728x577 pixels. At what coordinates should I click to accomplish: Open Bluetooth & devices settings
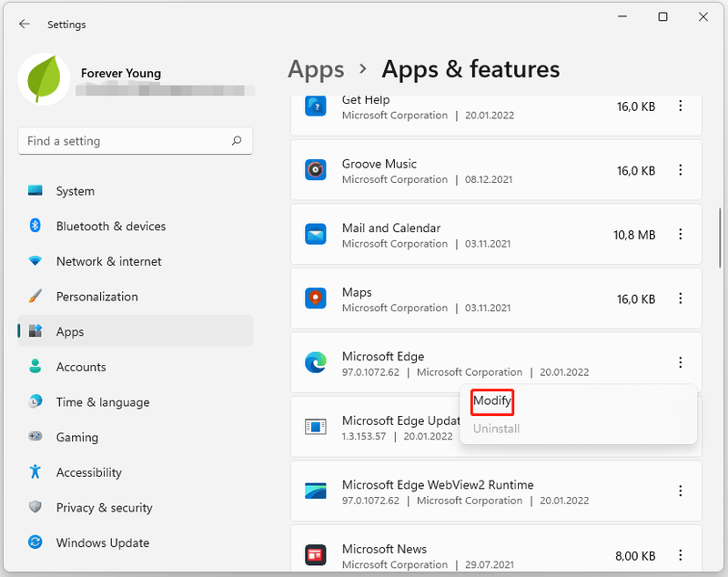pyautogui.click(x=135, y=226)
